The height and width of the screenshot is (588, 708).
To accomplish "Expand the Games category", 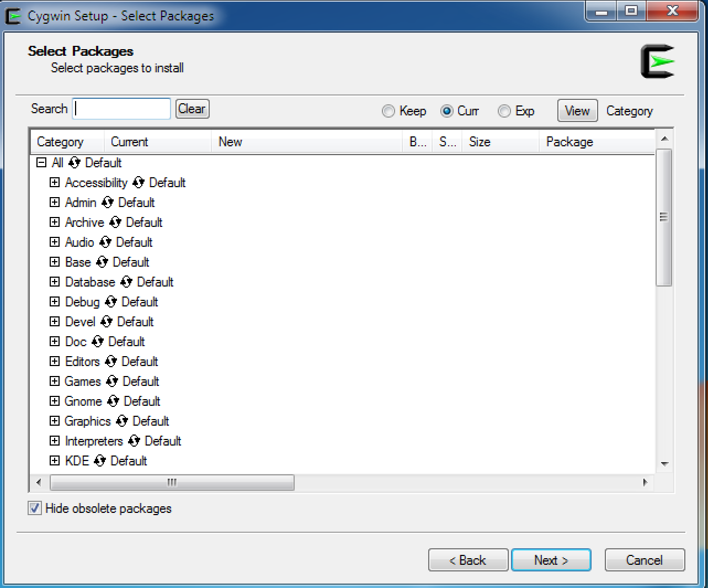I will point(55,381).
